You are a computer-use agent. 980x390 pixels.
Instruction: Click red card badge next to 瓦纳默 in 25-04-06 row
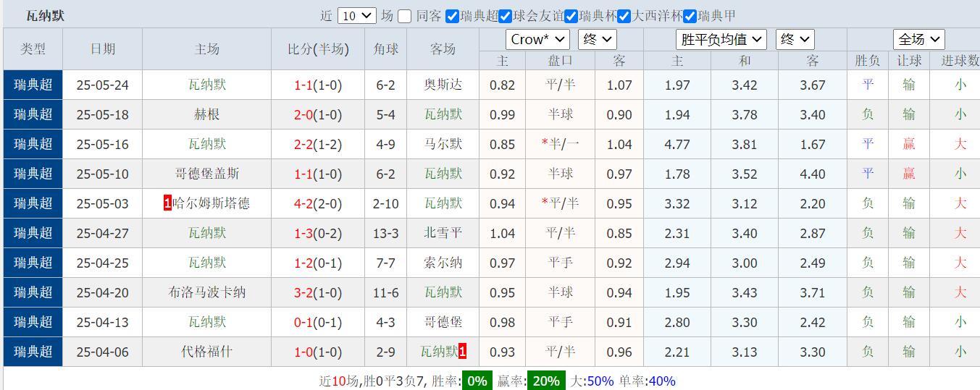coord(462,352)
